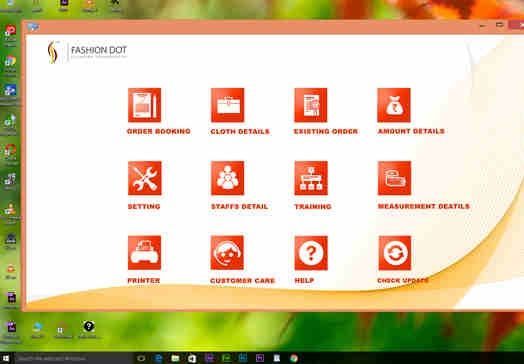Launch Google Chrome from the taskbar
This screenshot has height=364, width=524.
point(294,359)
